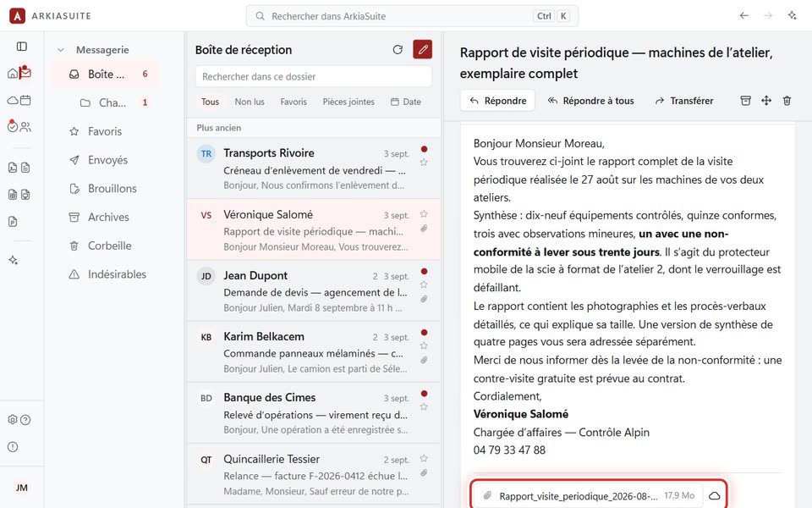Open the Boîte de réception folder
The width and height of the screenshot is (812, 508).
tap(105, 75)
